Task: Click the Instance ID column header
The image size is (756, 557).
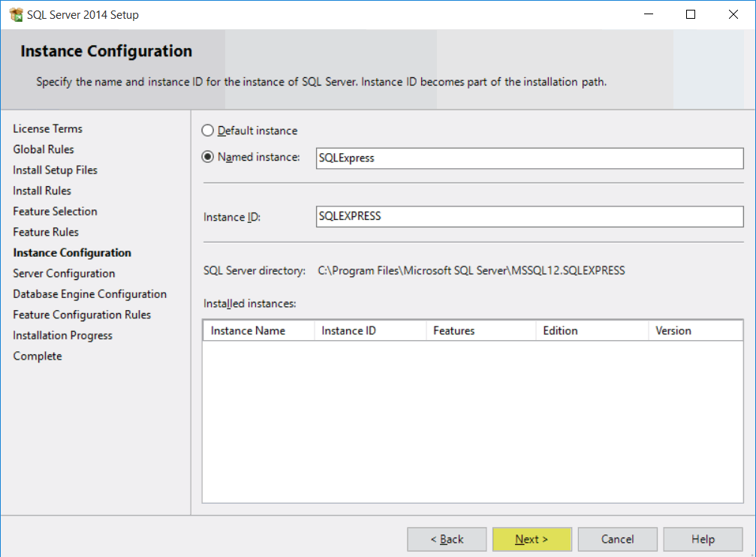Action: [x=370, y=331]
